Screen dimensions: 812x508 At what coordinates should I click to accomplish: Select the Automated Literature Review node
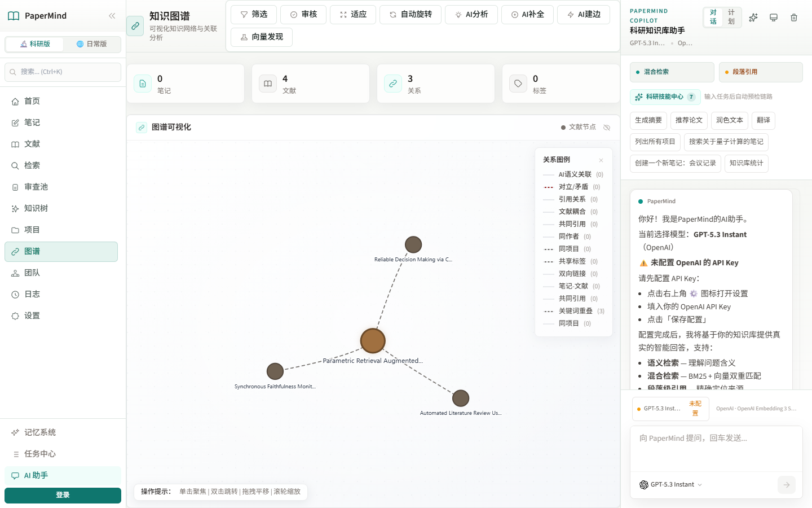click(x=461, y=398)
